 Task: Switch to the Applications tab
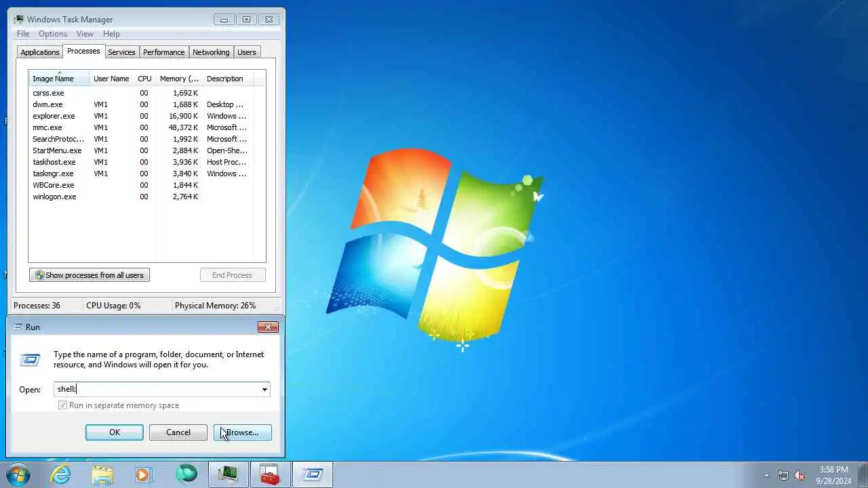click(x=40, y=52)
